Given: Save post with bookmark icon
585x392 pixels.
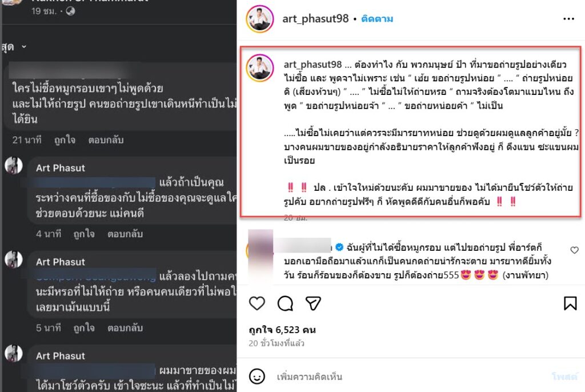Looking at the screenshot, I should [x=570, y=303].
